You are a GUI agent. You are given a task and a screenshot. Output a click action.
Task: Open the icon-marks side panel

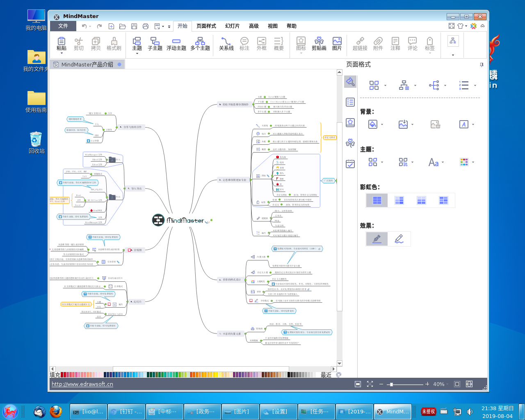350,122
